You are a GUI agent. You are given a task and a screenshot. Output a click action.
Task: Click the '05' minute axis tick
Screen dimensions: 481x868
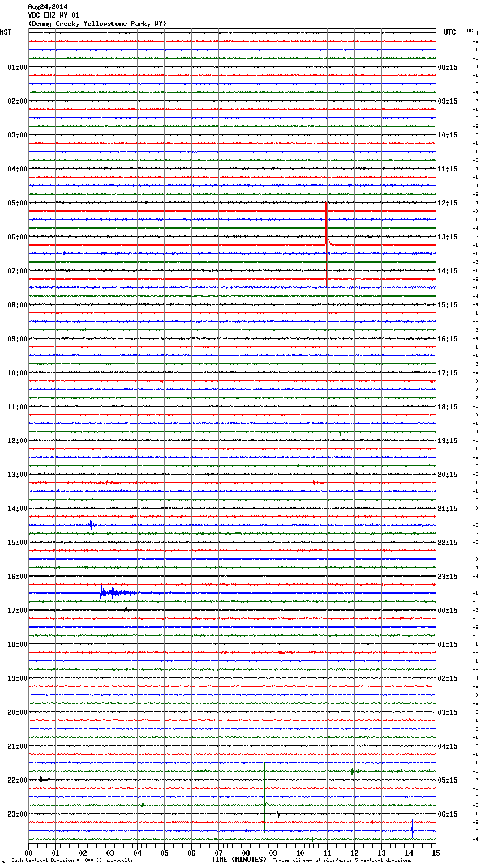click(164, 853)
